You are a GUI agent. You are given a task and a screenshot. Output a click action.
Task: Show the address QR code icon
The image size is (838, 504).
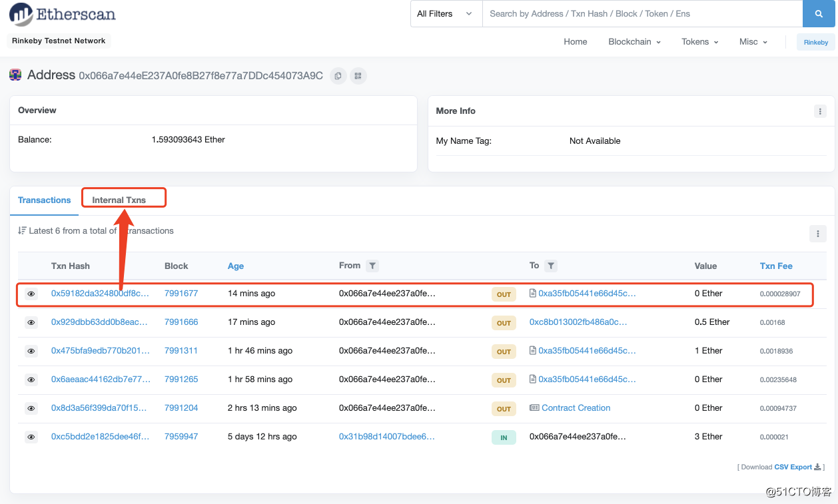pyautogui.click(x=358, y=76)
